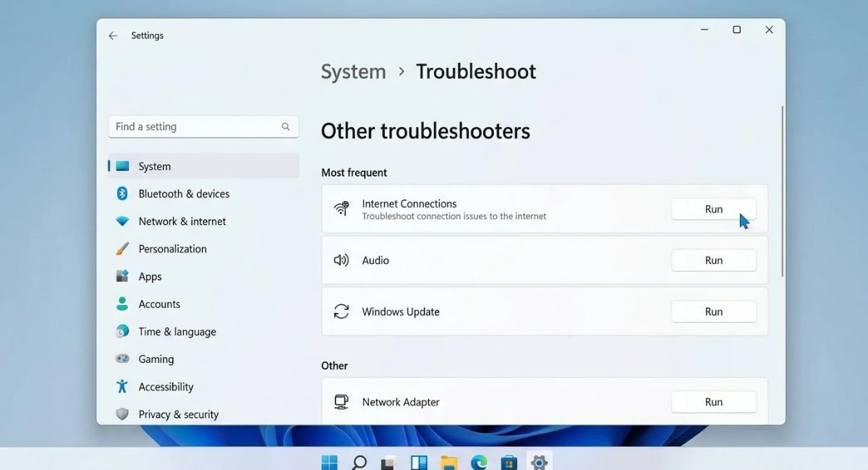Go back using the arrow in title bar
The image size is (868, 470).
click(113, 35)
